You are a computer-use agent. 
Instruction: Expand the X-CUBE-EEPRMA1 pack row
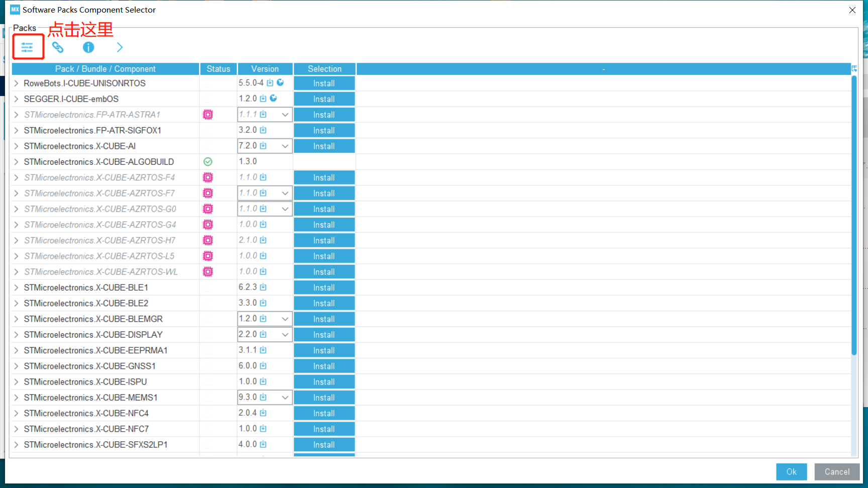(16, 350)
